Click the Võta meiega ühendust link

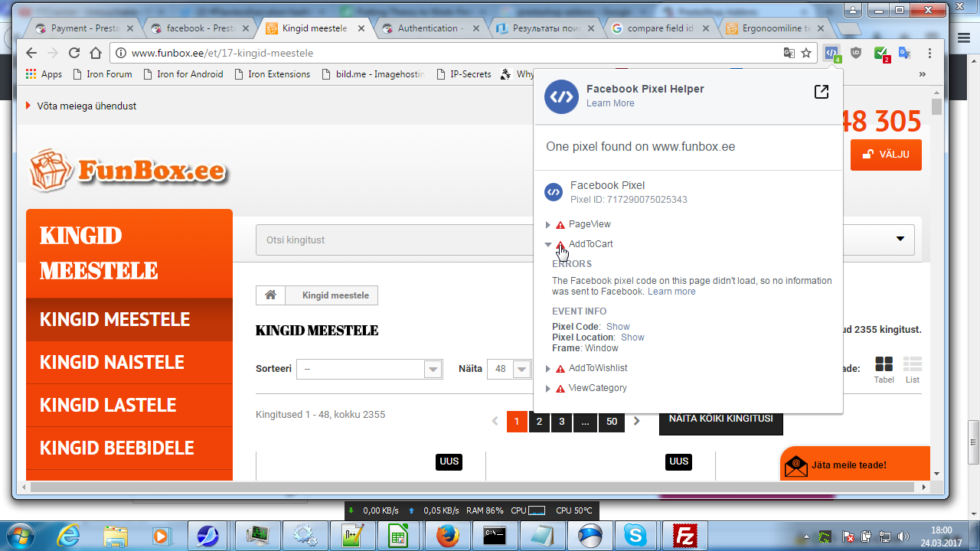pyautogui.click(x=87, y=106)
